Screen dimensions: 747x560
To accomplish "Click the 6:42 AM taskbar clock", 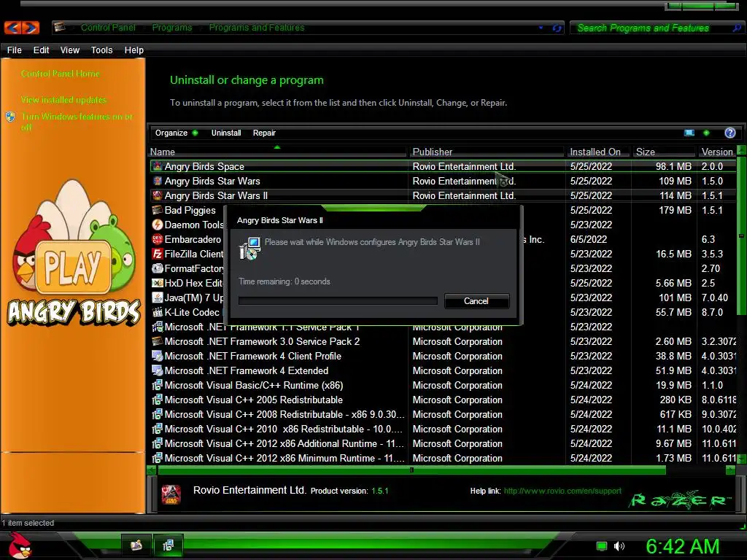I will pos(683,546).
